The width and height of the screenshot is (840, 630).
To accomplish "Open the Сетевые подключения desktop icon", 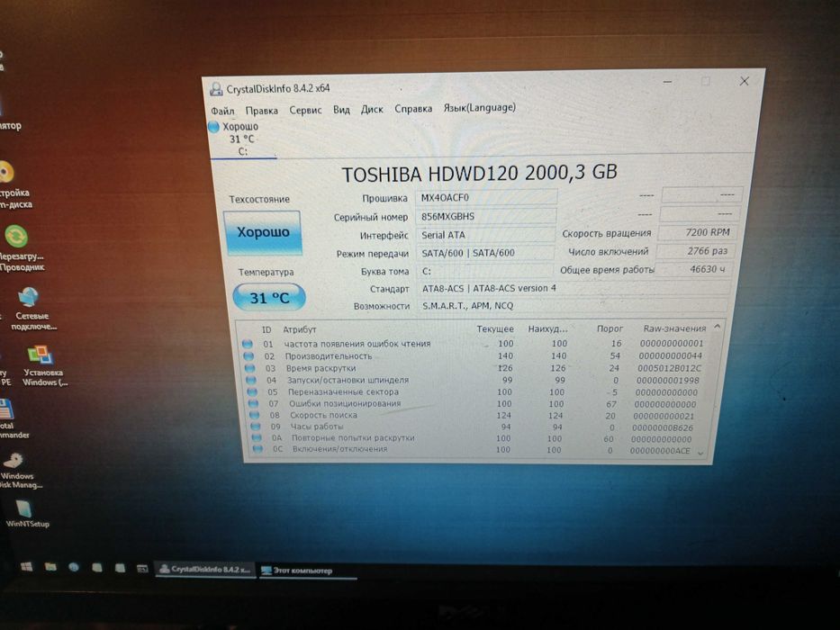I will coord(31,309).
